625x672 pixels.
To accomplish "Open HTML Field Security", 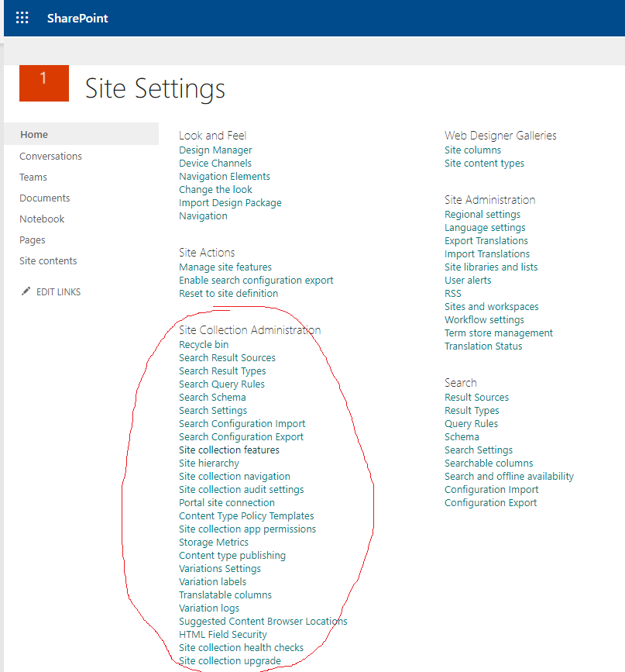I will pos(223,635).
